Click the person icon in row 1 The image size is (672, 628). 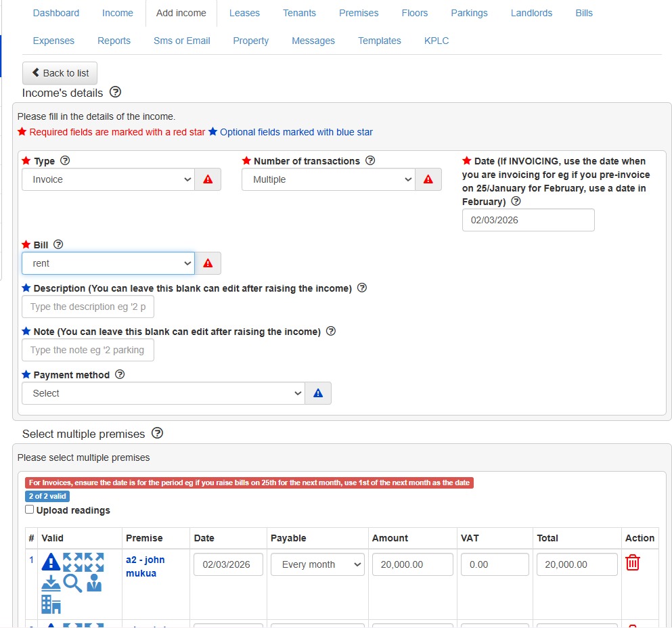click(x=94, y=583)
